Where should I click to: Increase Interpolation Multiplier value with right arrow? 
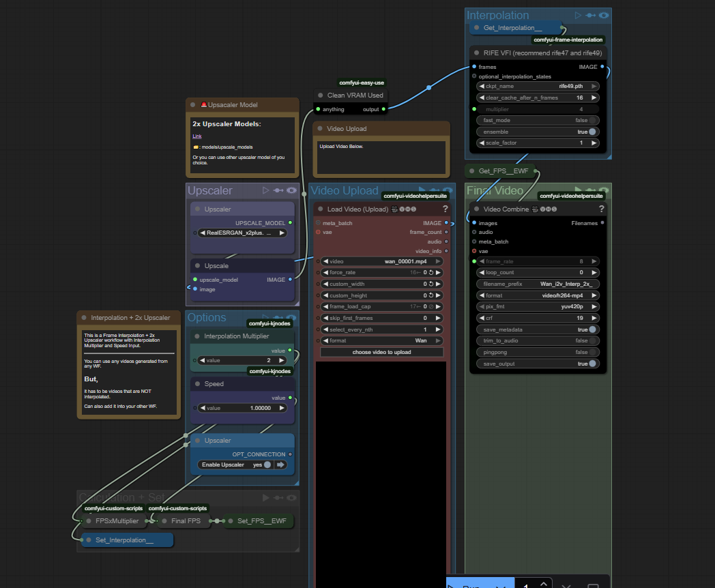coord(282,360)
